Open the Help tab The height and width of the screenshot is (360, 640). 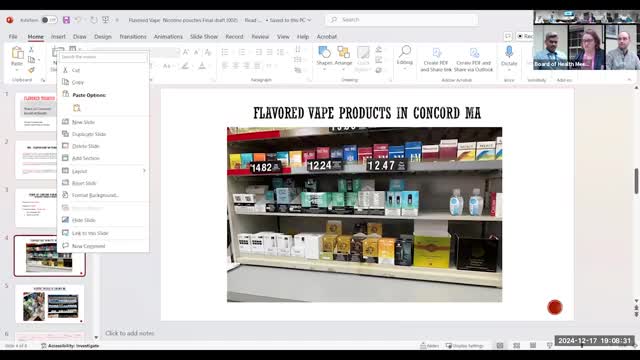(303, 37)
